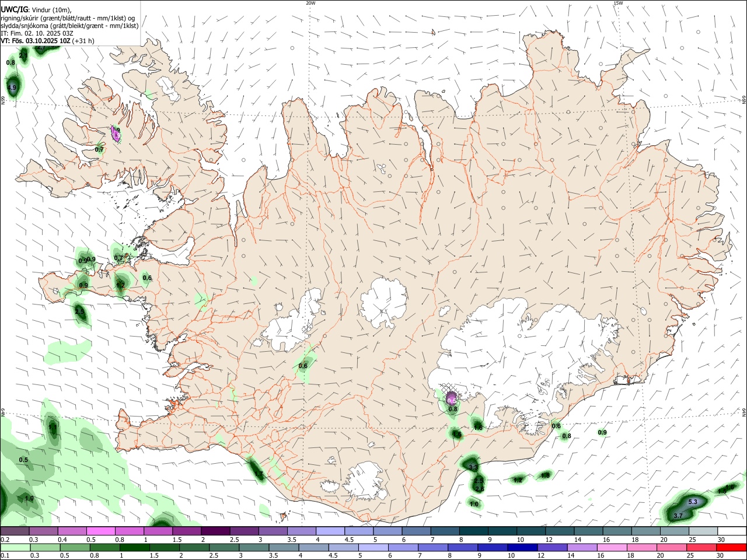
Task: Click the 15W longitude label
Action: tap(618, 3)
